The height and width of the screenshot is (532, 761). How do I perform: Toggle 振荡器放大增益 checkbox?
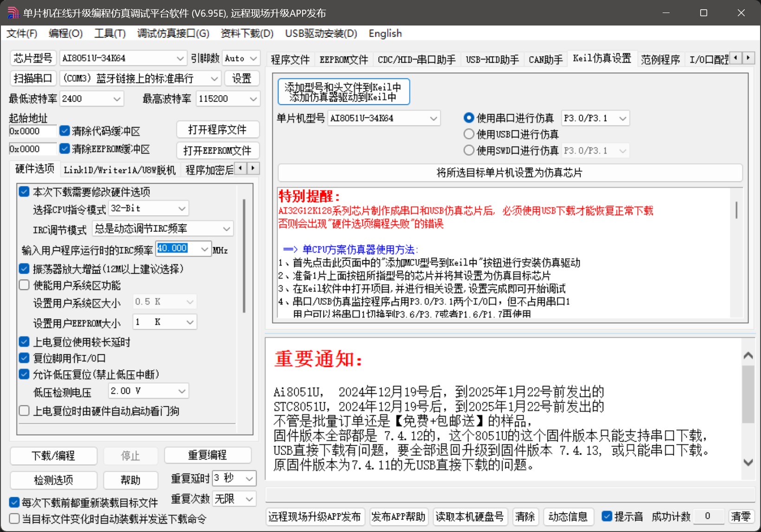[x=24, y=269]
